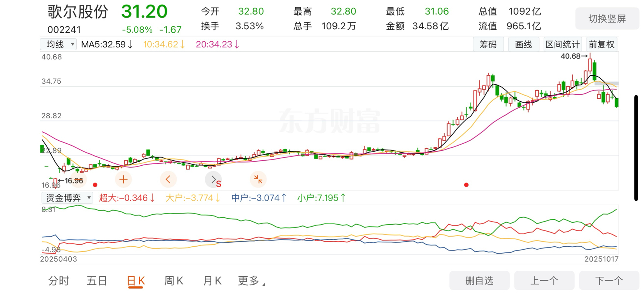This screenshot has height=296, width=644.
Task: Switch to 分时 chart tab
Action: click(x=59, y=281)
